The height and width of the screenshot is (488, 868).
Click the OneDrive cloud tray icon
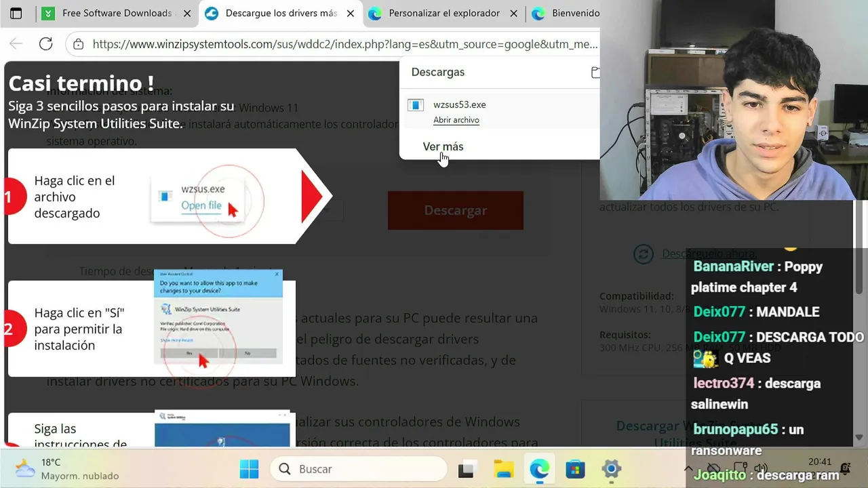click(x=713, y=468)
